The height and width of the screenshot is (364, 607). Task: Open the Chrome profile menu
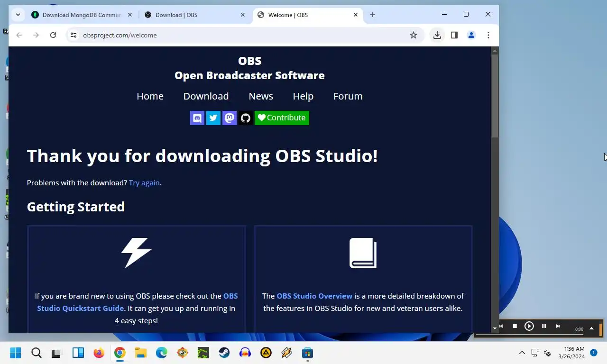pyautogui.click(x=471, y=35)
